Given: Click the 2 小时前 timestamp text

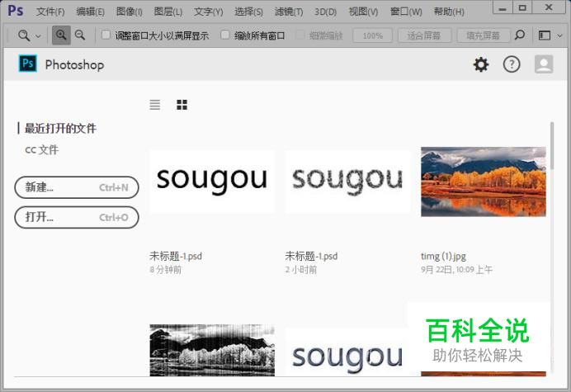Looking at the screenshot, I should click(301, 270).
